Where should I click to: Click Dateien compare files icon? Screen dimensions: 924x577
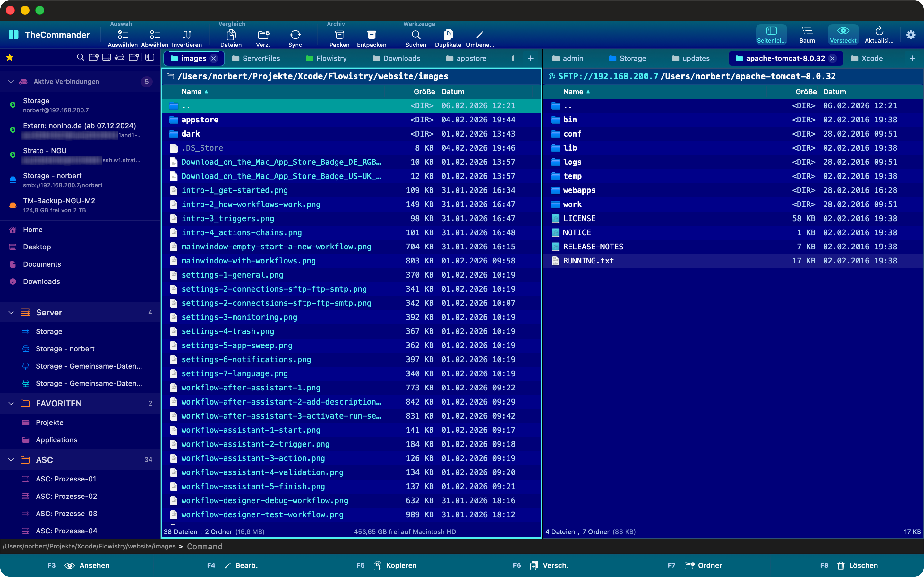(x=231, y=35)
